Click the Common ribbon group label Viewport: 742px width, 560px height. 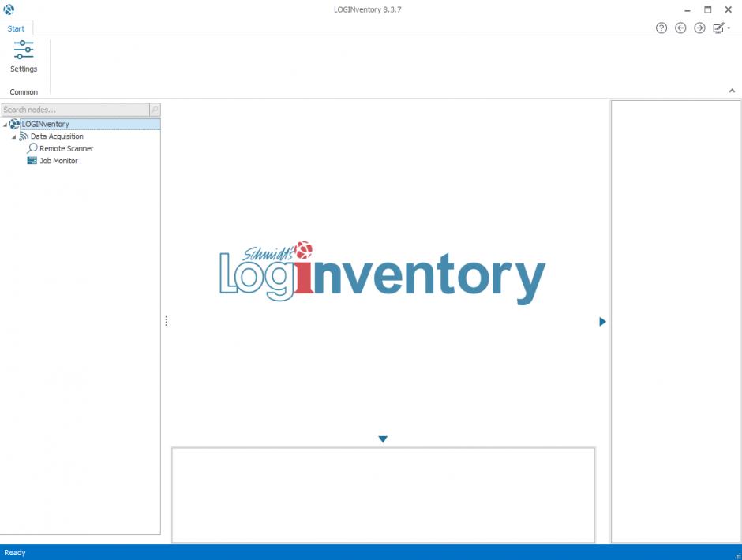pyautogui.click(x=24, y=91)
